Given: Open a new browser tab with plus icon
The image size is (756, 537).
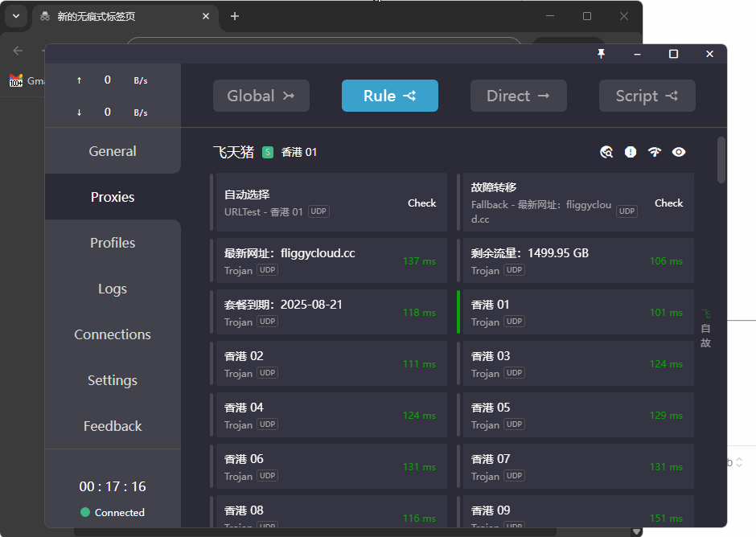Looking at the screenshot, I should click(x=235, y=16).
